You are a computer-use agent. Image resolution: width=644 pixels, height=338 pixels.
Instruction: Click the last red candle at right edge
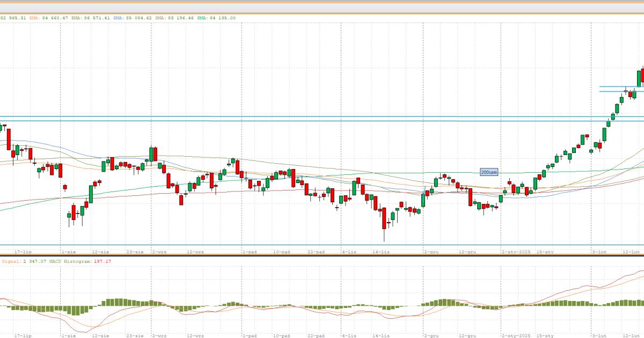coord(642,75)
